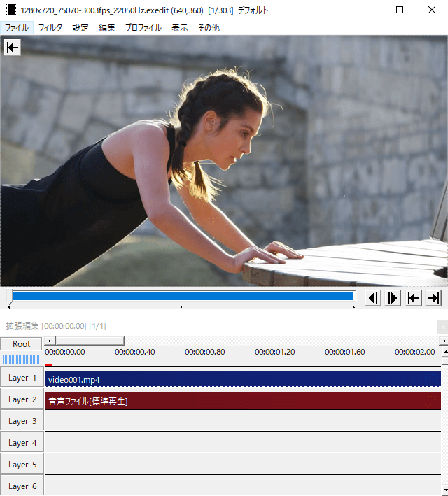Toggle Layer 5 visibility button

pos(22,464)
